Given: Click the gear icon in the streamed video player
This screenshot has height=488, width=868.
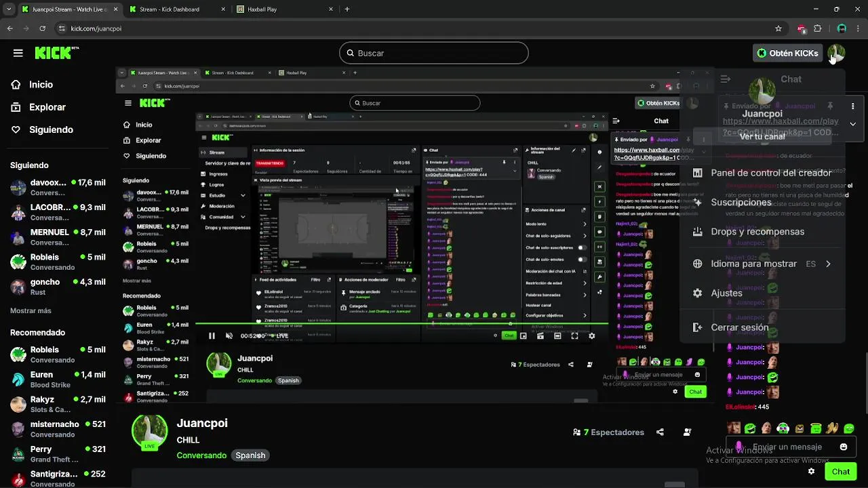Looking at the screenshot, I should [592, 335].
